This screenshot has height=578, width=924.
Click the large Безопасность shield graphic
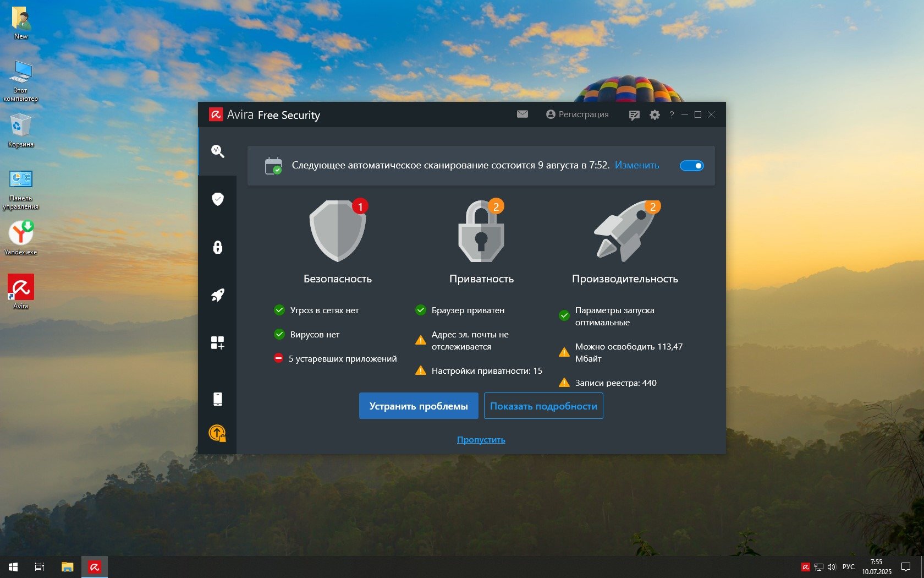pos(338,231)
